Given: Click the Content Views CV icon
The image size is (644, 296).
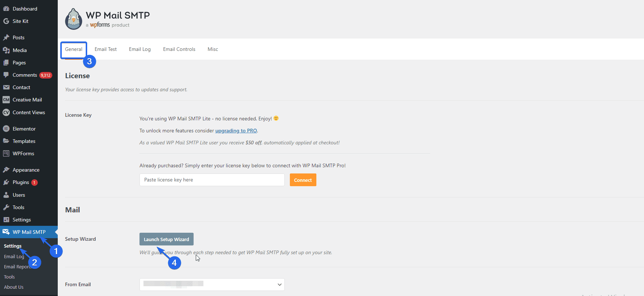Looking at the screenshot, I should click(6, 112).
